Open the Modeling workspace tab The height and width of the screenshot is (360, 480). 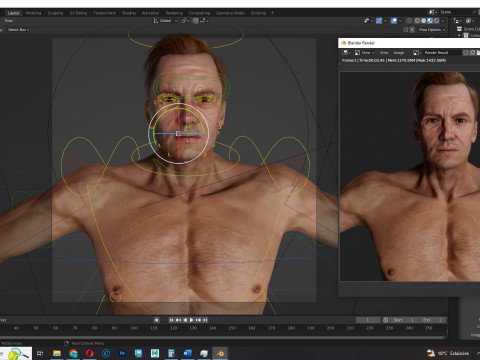pos(33,13)
